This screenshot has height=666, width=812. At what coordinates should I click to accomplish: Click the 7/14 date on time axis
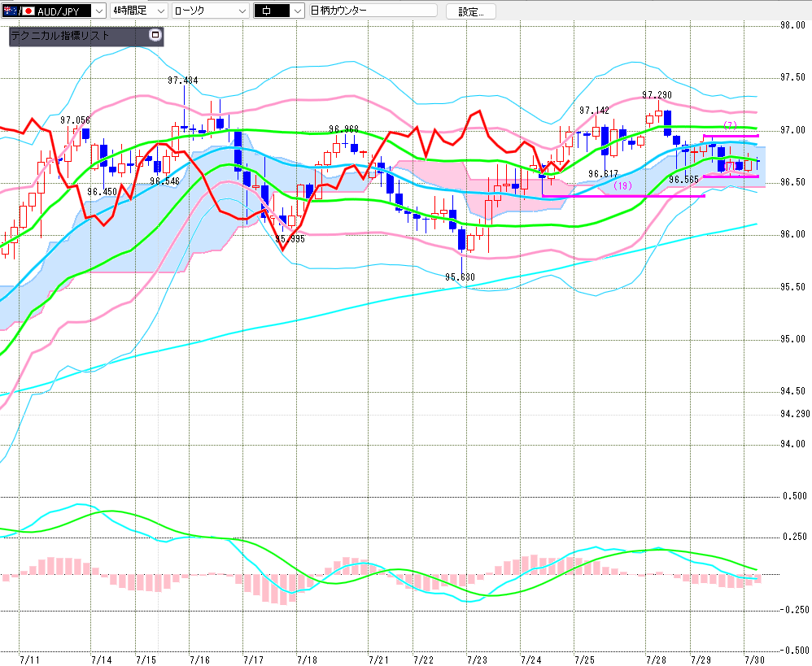[102, 659]
